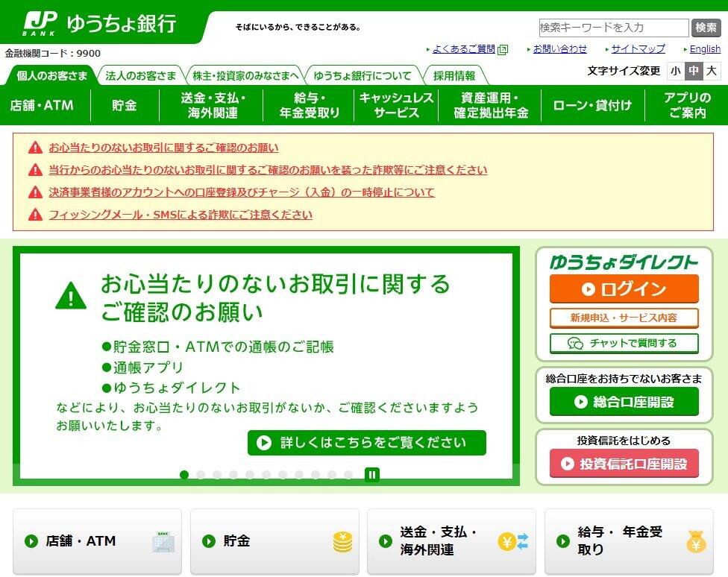This screenshot has height=577, width=728.
Task: Switch to the 法人のお客さま tab
Action: click(x=141, y=75)
